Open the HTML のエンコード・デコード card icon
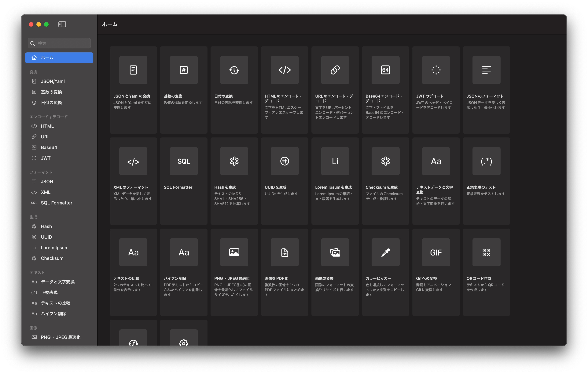The image size is (588, 374). [x=285, y=70]
